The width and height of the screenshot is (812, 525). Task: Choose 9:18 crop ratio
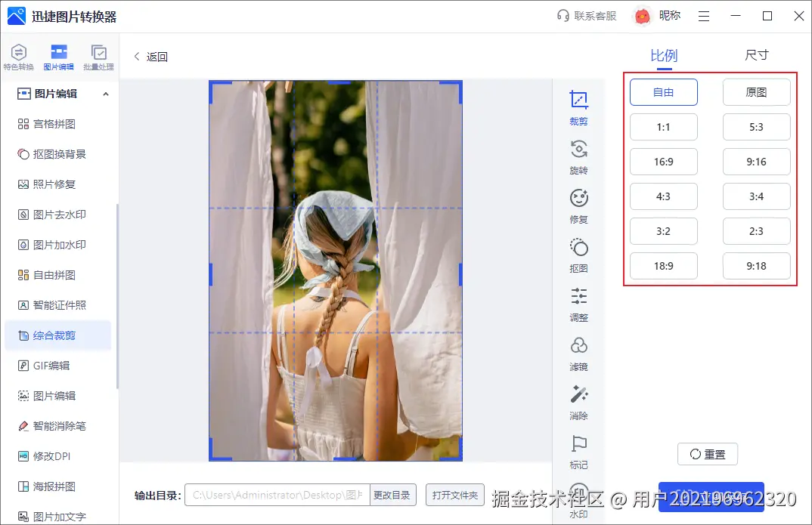(756, 266)
